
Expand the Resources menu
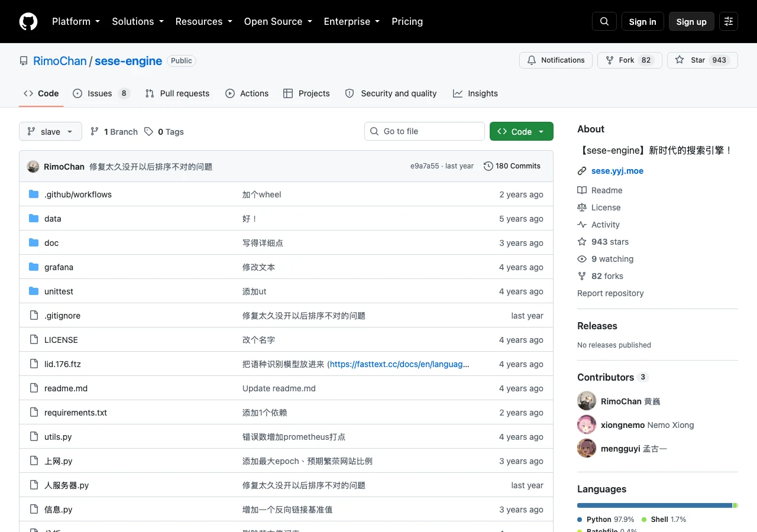(x=204, y=21)
